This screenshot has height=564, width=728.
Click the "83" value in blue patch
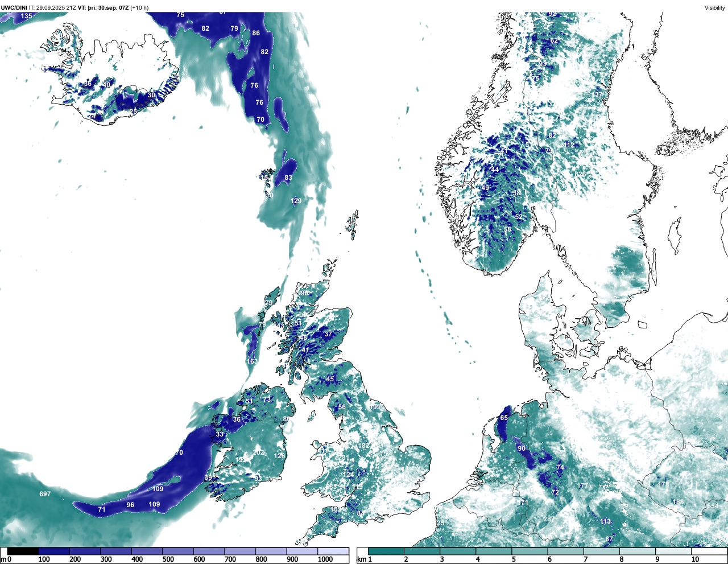288,178
